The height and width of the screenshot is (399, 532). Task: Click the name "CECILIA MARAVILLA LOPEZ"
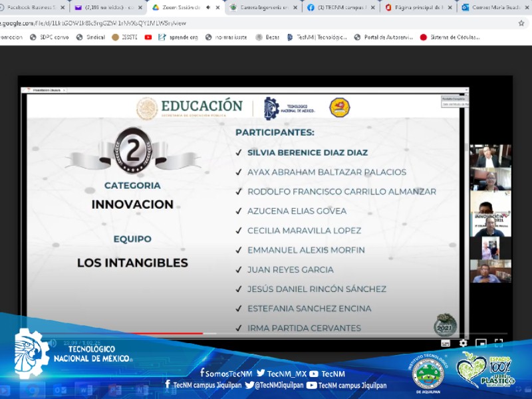[x=304, y=231]
